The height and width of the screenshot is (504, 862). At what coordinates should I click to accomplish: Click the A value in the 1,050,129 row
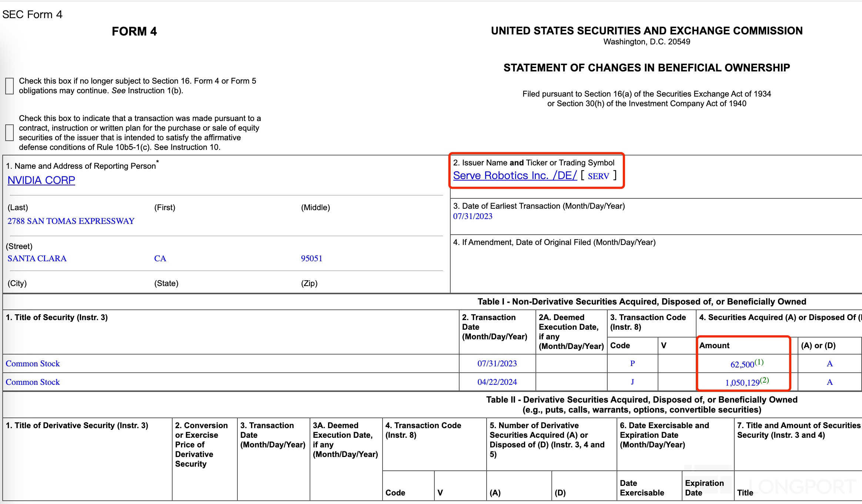click(x=830, y=382)
